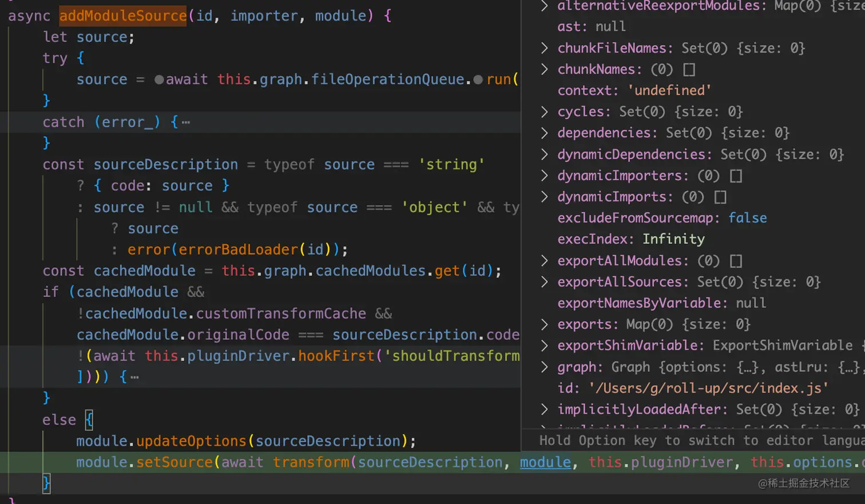Click the underlined module argument in transform call
Screen dimensions: 865x504
click(545, 462)
